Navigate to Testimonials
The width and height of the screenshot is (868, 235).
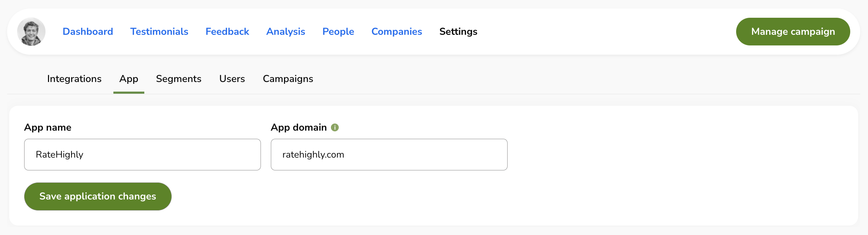pos(159,32)
